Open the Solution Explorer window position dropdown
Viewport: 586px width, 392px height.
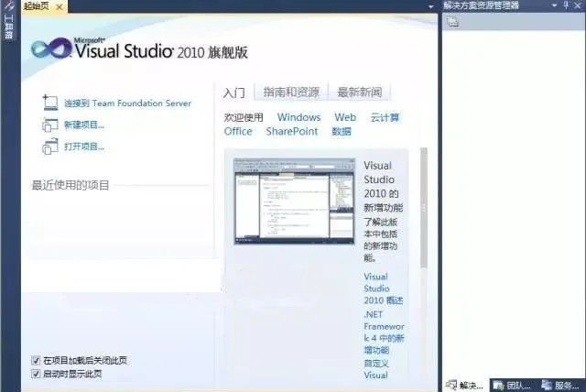(554, 5)
